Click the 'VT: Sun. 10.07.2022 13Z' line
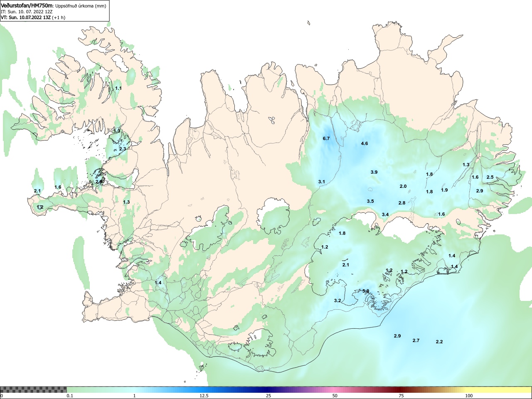The image size is (532, 399). pyautogui.click(x=26, y=17)
